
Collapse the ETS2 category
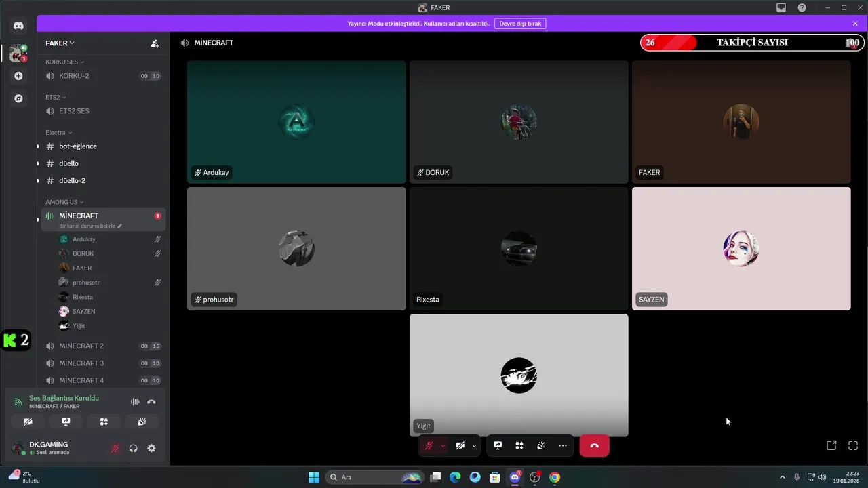pos(56,97)
